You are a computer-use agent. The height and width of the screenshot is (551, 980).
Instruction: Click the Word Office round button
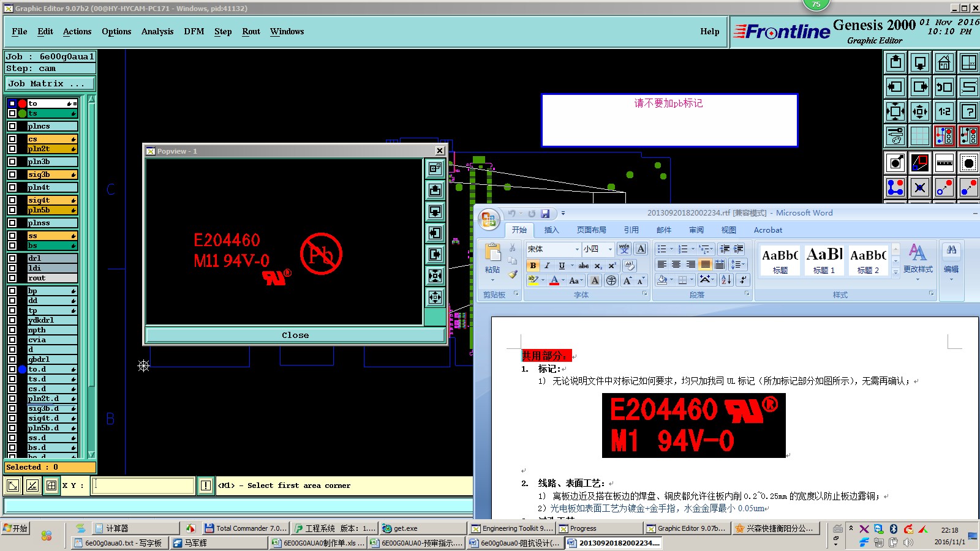(489, 220)
